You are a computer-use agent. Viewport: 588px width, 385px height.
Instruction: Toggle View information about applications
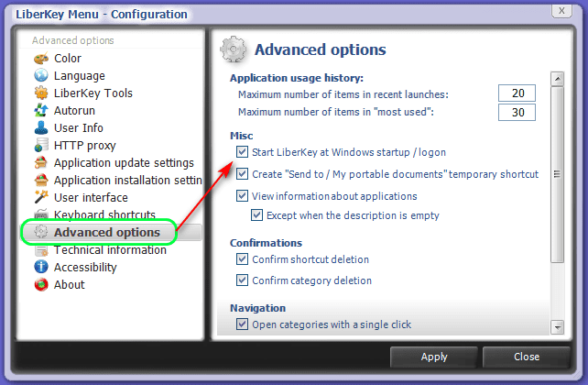point(242,196)
